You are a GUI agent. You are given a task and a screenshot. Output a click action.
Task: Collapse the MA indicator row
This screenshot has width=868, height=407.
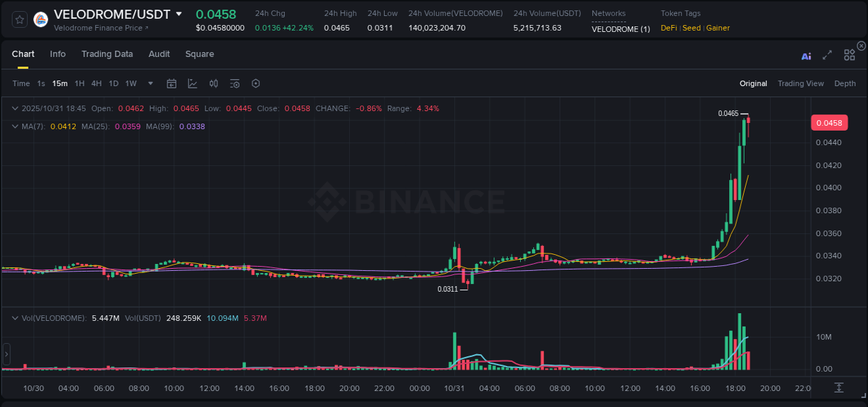click(x=15, y=126)
